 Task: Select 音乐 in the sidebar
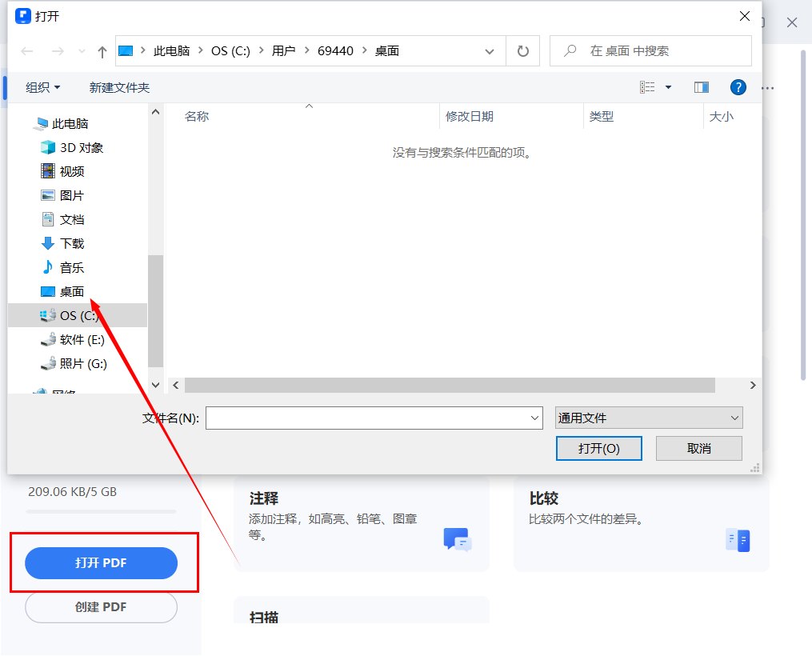(x=70, y=267)
